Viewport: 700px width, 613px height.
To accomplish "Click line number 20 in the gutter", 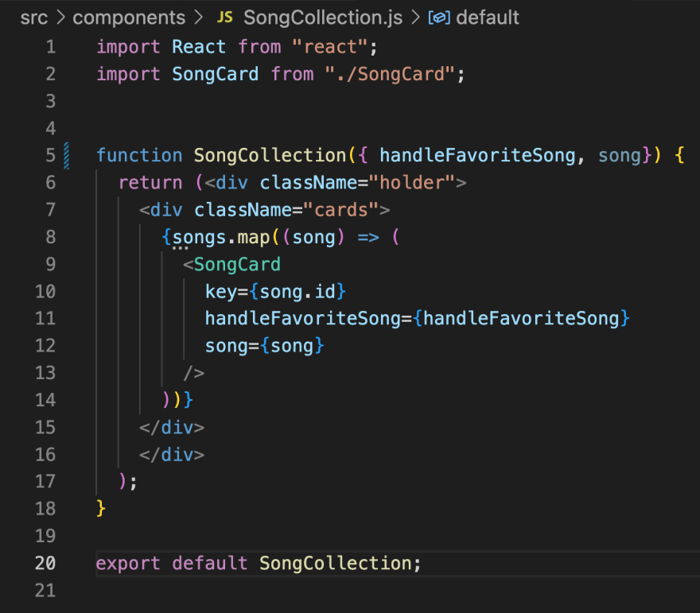I will (45, 563).
